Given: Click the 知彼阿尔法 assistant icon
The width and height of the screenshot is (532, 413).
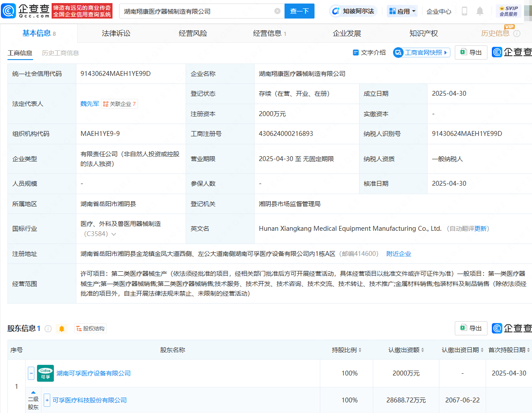Looking at the screenshot, I should [x=336, y=11].
